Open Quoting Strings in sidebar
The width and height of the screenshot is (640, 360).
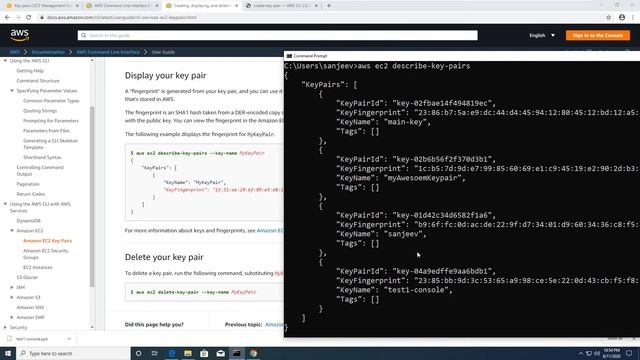tap(40, 111)
